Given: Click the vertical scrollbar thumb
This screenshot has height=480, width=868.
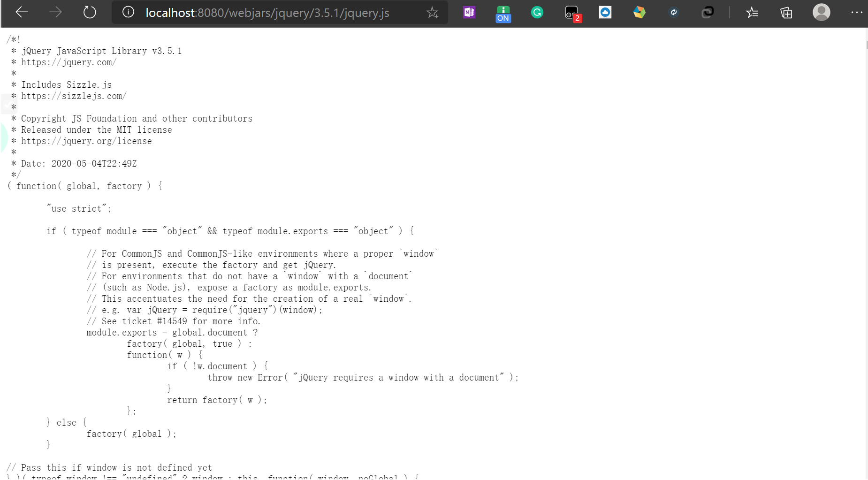Looking at the screenshot, I should [867, 45].
